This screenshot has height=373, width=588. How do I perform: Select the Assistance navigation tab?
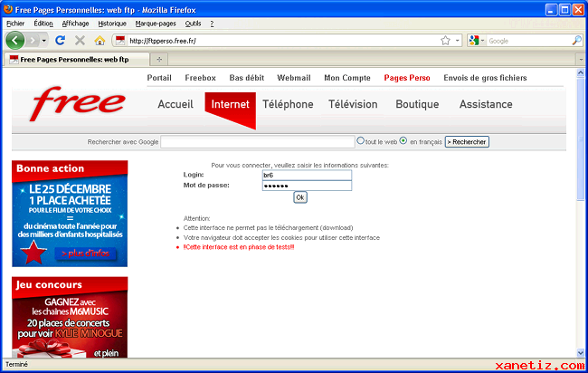click(x=486, y=104)
